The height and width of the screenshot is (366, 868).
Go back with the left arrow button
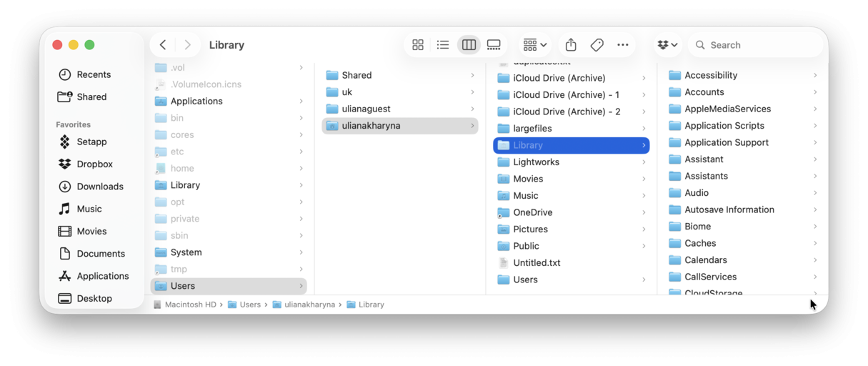[x=163, y=44]
